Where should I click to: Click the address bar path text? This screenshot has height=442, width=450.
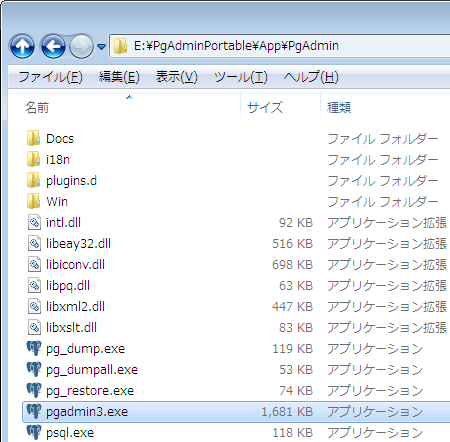(x=236, y=46)
